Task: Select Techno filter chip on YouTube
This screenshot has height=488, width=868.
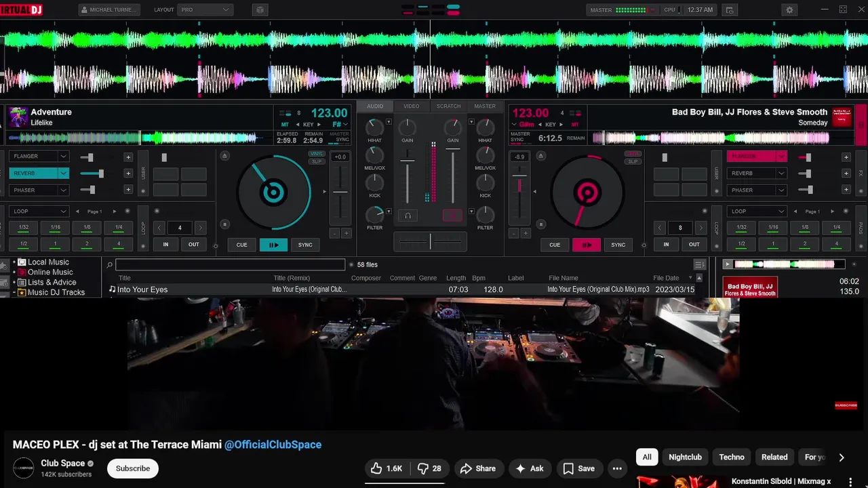Action: click(x=732, y=457)
